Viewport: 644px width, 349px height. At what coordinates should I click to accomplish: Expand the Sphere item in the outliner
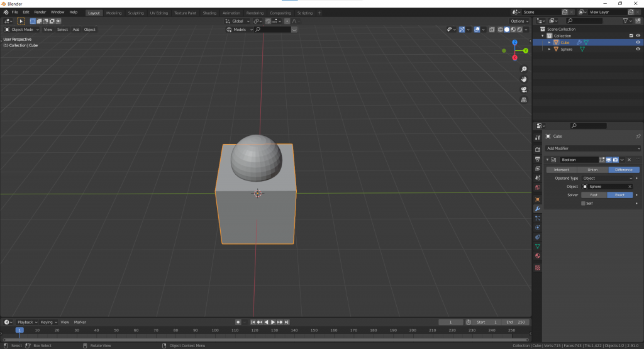click(x=549, y=49)
